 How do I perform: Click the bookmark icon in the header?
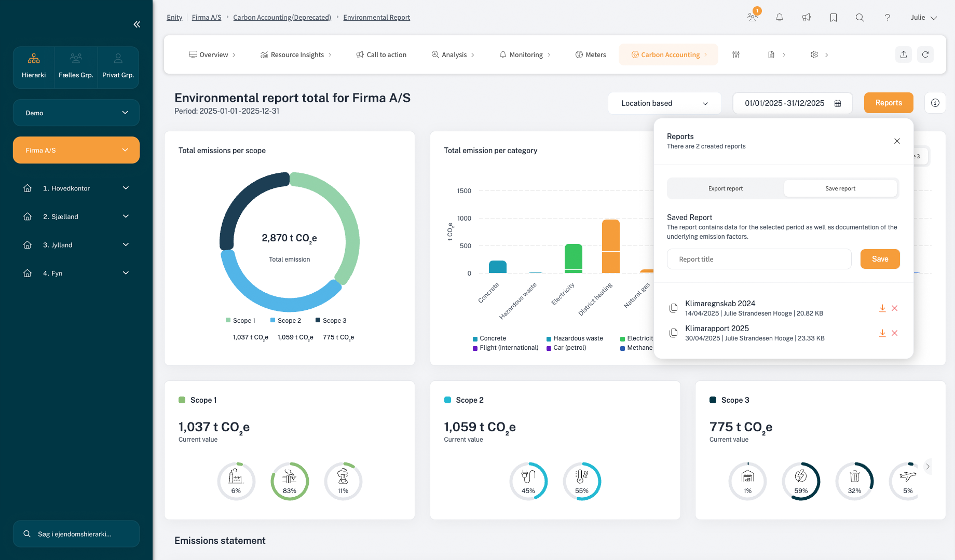coord(834,17)
